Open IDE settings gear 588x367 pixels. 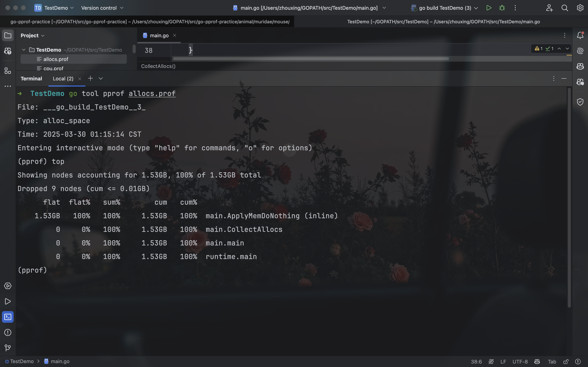580,8
